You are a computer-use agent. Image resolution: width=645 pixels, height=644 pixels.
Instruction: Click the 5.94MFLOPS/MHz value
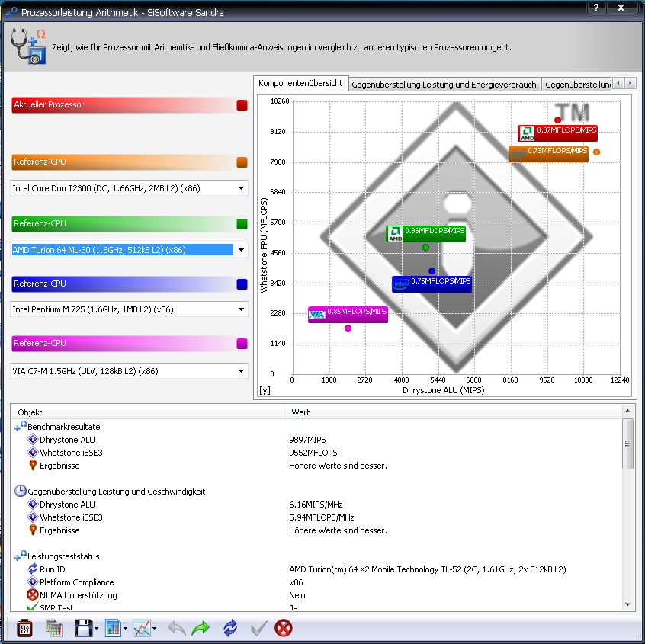click(x=321, y=517)
